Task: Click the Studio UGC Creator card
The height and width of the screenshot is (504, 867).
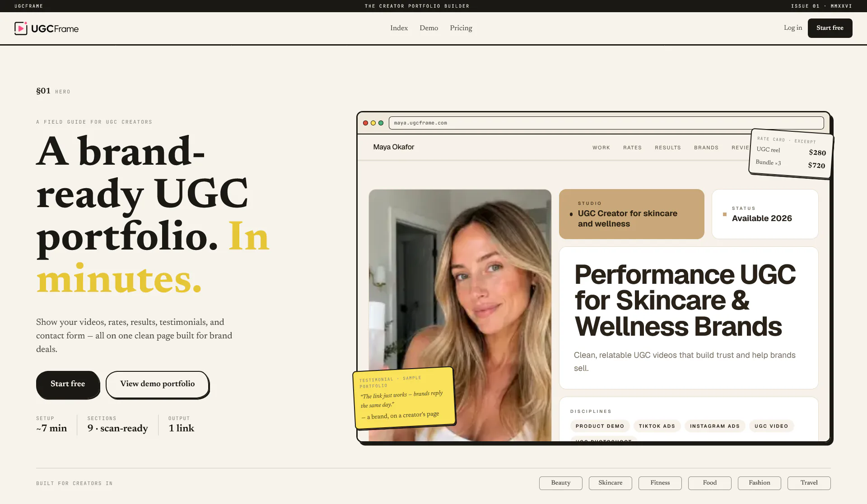Action: point(631,214)
